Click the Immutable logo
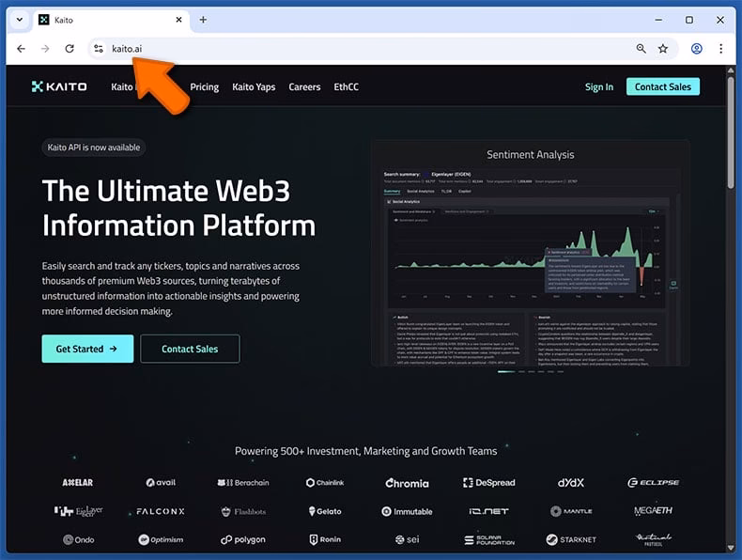Image resolution: width=742 pixels, height=560 pixels. click(407, 511)
